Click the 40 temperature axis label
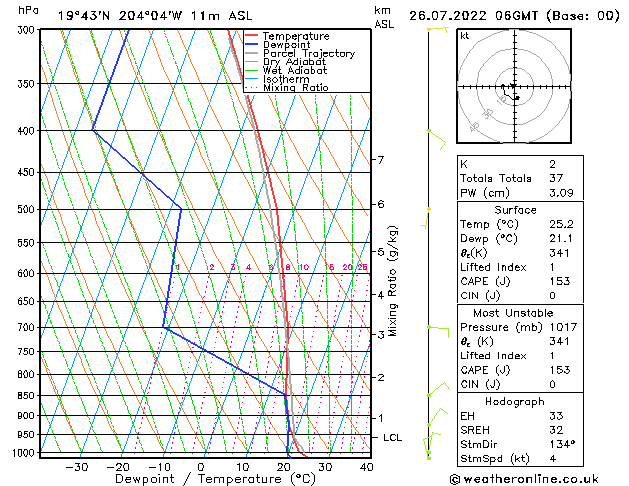This screenshot has width=629, height=486. [366, 467]
